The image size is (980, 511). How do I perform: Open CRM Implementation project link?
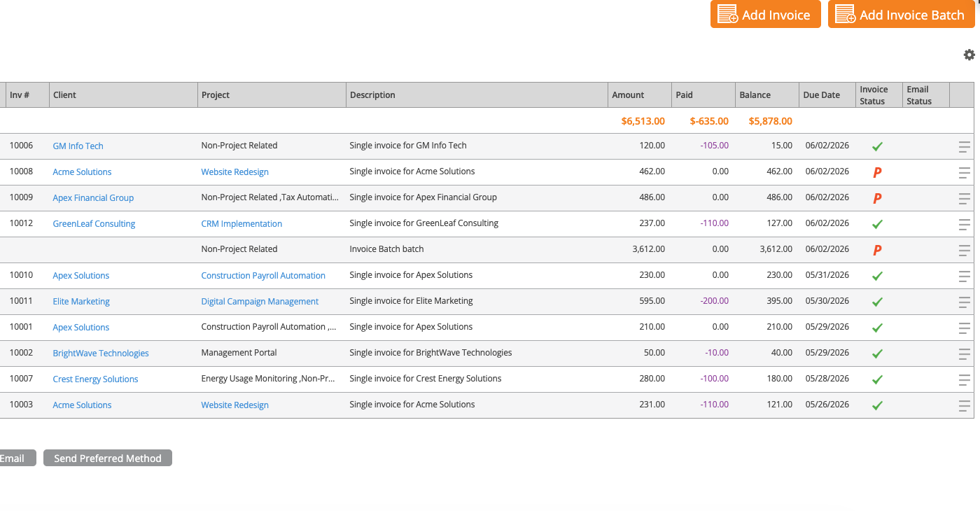point(241,224)
